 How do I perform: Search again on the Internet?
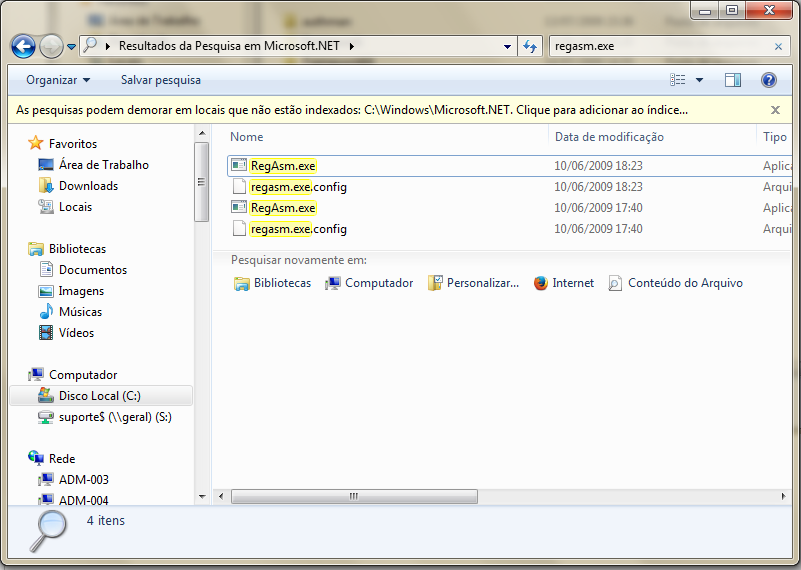[x=563, y=283]
